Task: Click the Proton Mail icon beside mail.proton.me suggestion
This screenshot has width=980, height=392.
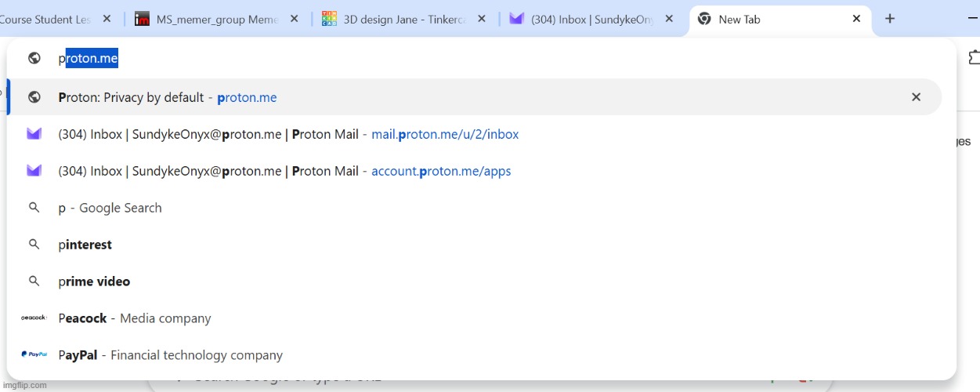Action: click(34, 134)
